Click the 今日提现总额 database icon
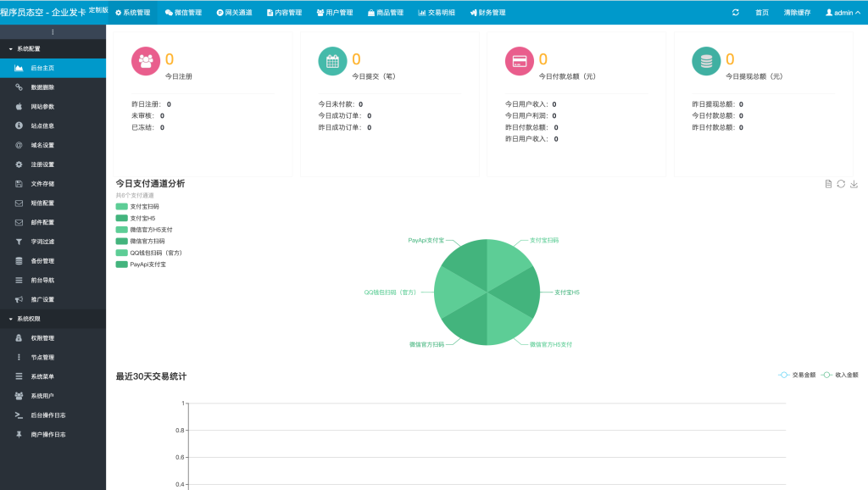Screen dimensions: 868x490 point(706,61)
